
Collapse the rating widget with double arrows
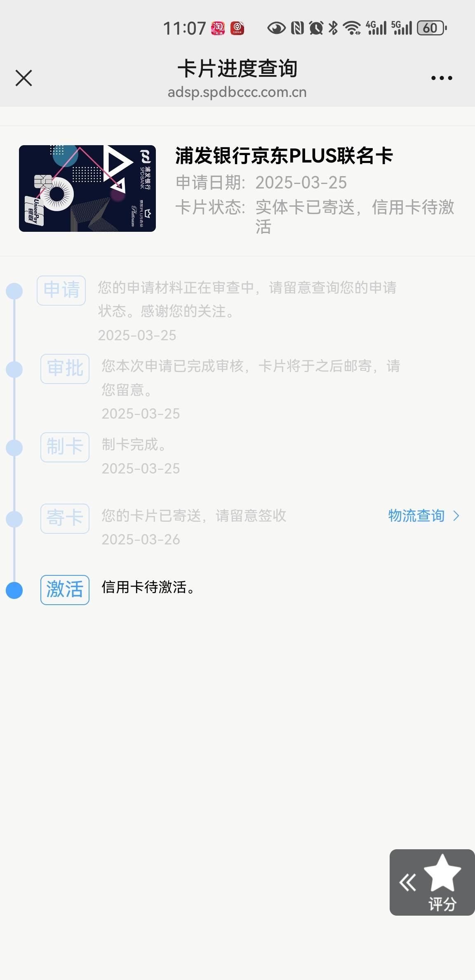tap(407, 883)
